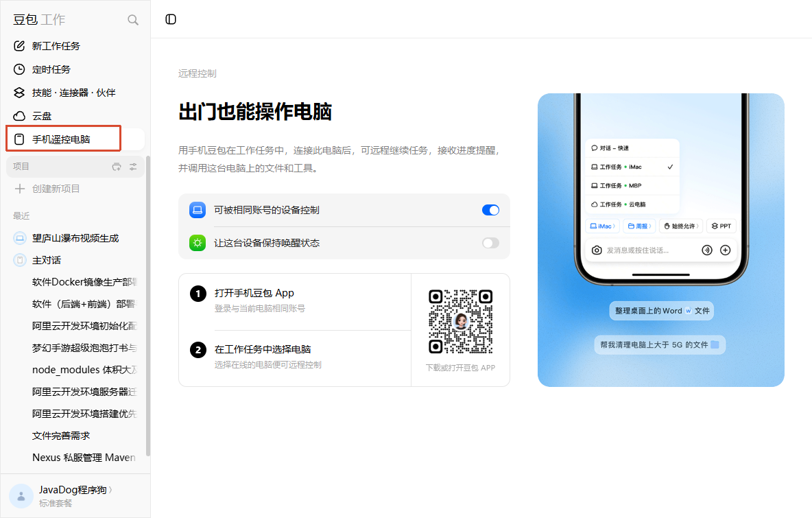Screen dimensions: 812x518
Task: Click 帮我清理电脑上大于 5G 的文件 chip
Action: pyautogui.click(x=660, y=345)
